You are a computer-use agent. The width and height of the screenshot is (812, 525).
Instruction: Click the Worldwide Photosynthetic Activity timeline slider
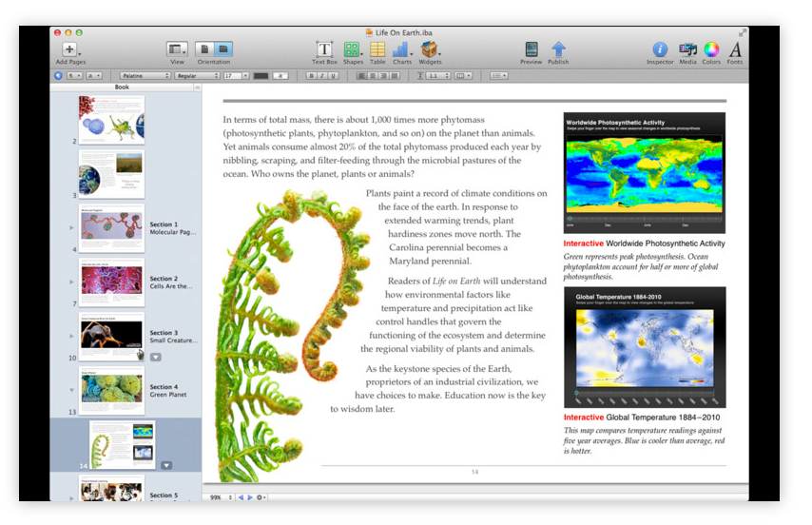(x=645, y=219)
